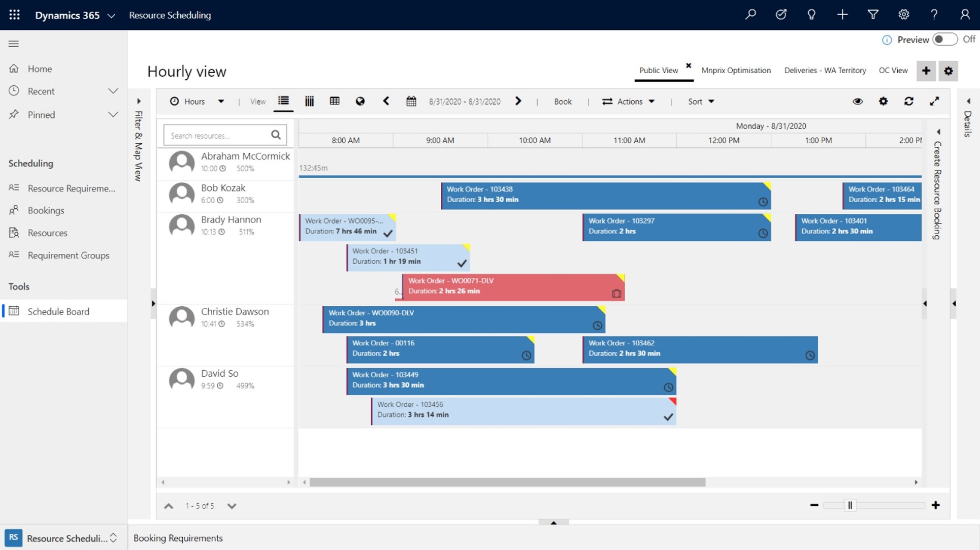Select the OC View tab
980x550 pixels.
pos(893,70)
